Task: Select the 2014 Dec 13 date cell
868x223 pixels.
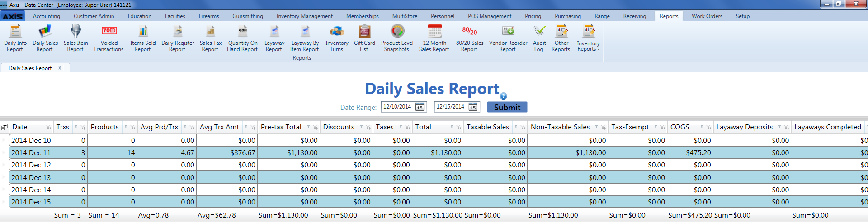Action: (31, 178)
